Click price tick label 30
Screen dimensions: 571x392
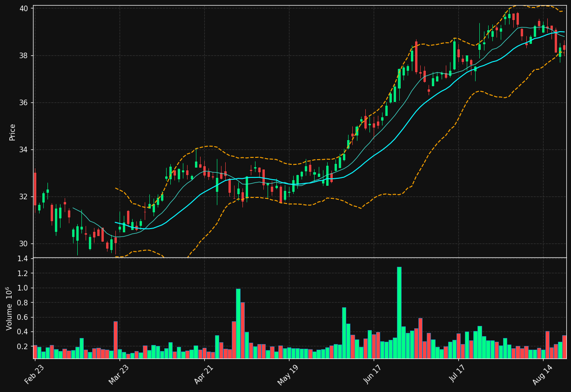[x=24, y=243]
